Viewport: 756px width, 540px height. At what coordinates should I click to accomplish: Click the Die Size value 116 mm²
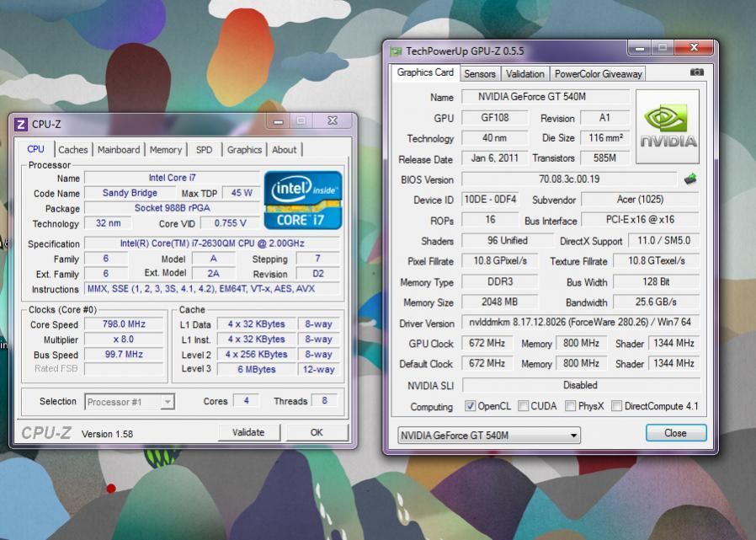604,137
